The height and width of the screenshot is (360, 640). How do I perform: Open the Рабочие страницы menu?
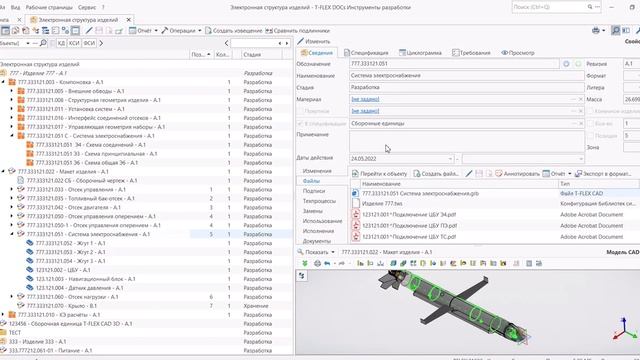49,7
